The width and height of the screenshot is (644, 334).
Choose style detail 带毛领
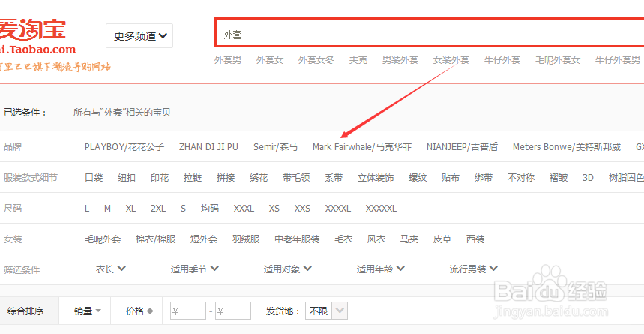296,178
